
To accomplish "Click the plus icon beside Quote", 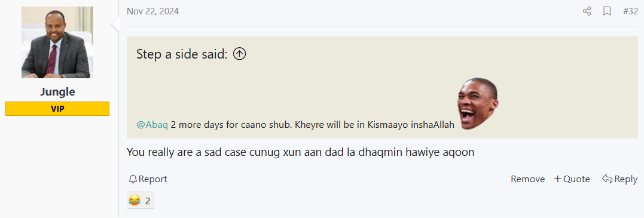I will click(557, 179).
